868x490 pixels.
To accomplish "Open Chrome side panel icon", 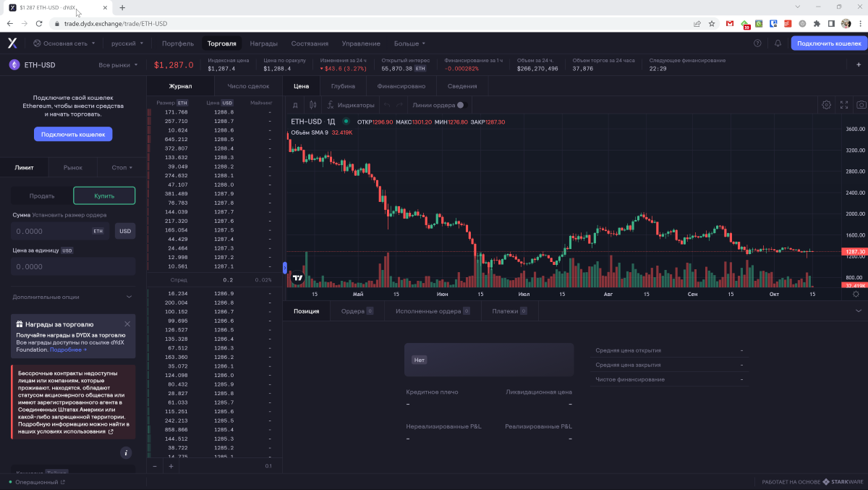I will click(832, 23).
